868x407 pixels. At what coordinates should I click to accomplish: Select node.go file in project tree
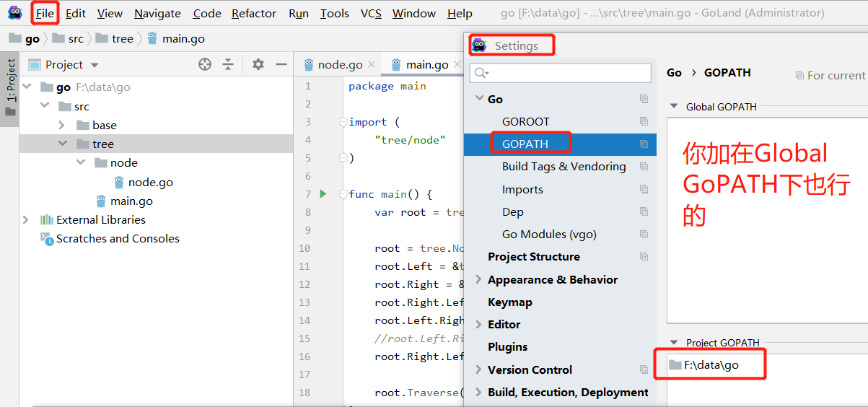tap(143, 182)
